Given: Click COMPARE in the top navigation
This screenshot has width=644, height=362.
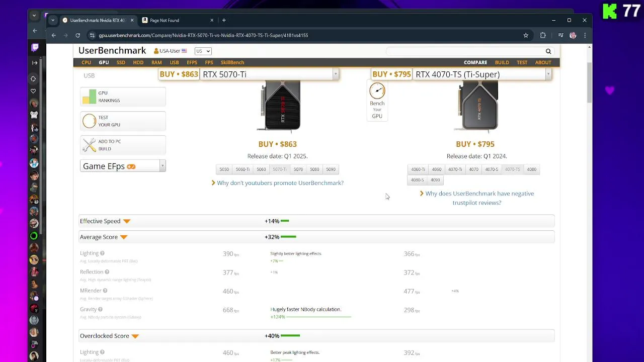Looking at the screenshot, I should point(475,62).
